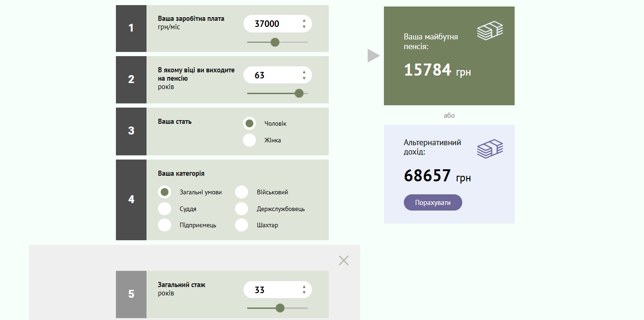
Task: Close the gray additional panel with X
Action: [344, 261]
